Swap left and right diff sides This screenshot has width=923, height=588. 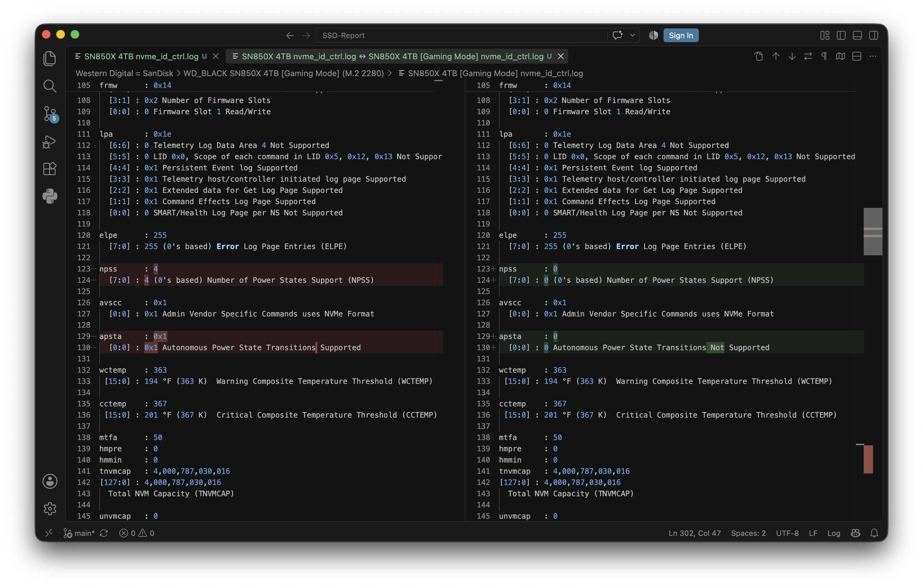tap(808, 56)
